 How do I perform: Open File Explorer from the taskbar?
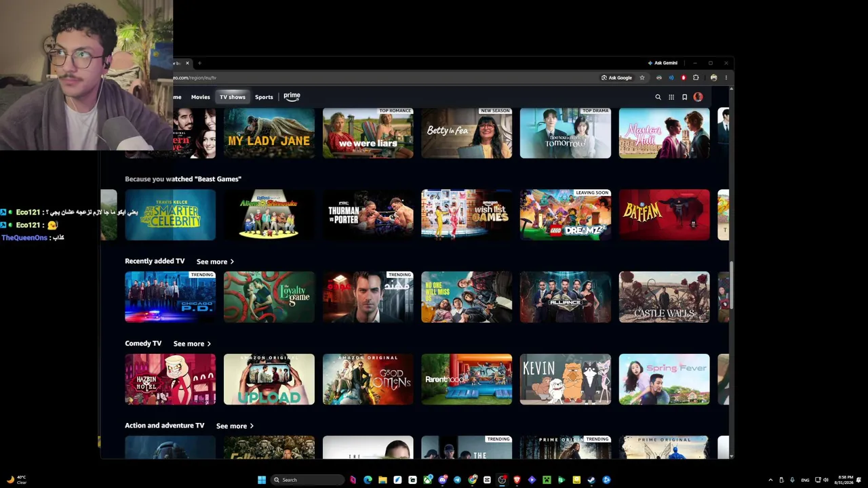pyautogui.click(x=382, y=480)
